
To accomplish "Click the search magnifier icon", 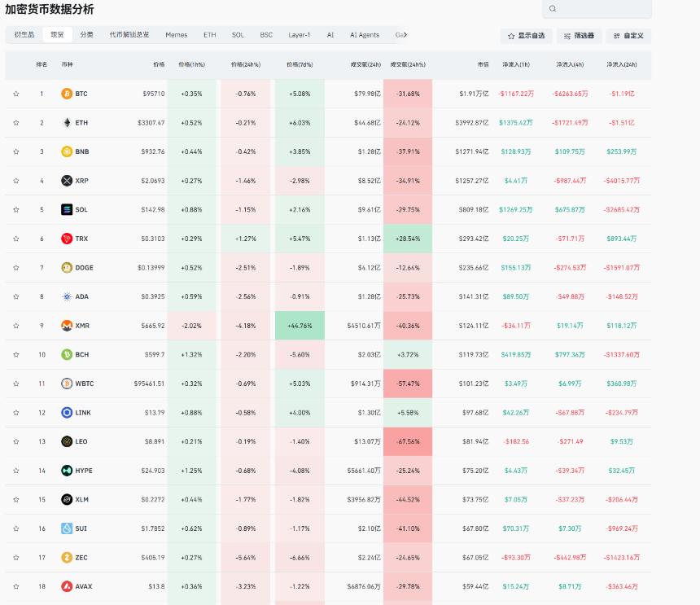I will pyautogui.click(x=553, y=8).
